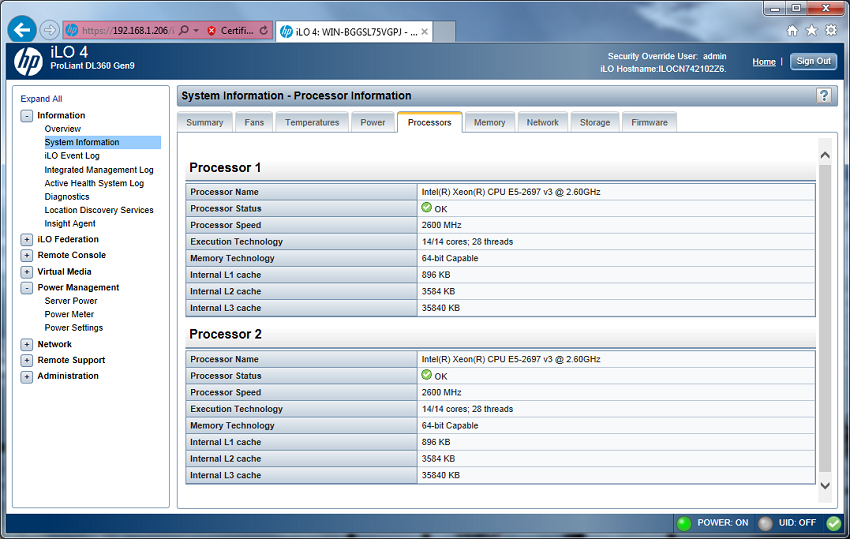
Task: Click Processor 1 Processor Name value
Action: click(x=511, y=192)
